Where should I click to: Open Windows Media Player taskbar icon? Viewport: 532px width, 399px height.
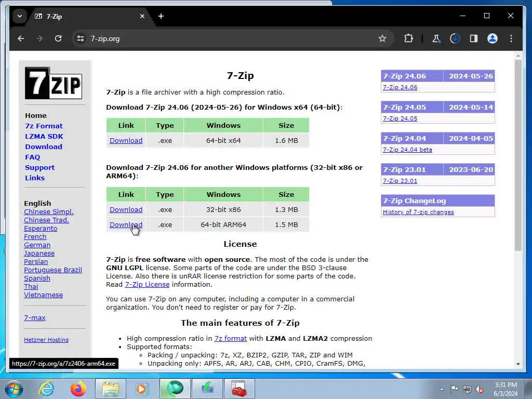(142, 389)
